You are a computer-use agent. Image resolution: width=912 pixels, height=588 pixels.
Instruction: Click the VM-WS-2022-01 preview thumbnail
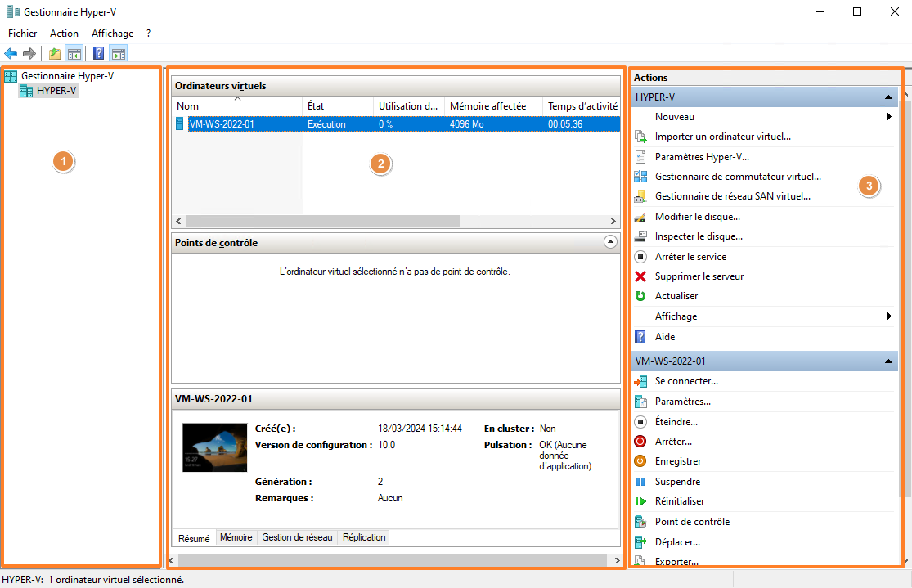[214, 448]
